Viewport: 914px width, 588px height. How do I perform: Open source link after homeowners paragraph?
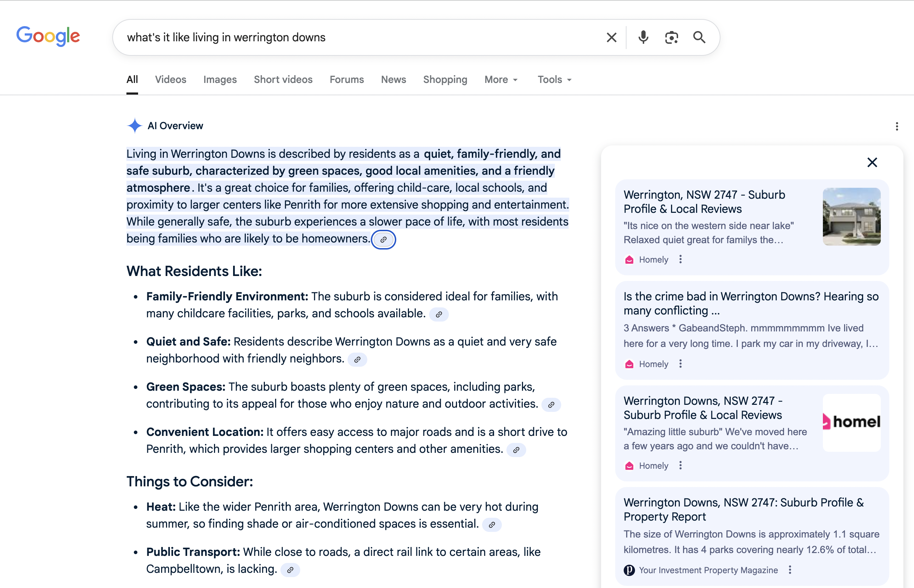pos(384,239)
